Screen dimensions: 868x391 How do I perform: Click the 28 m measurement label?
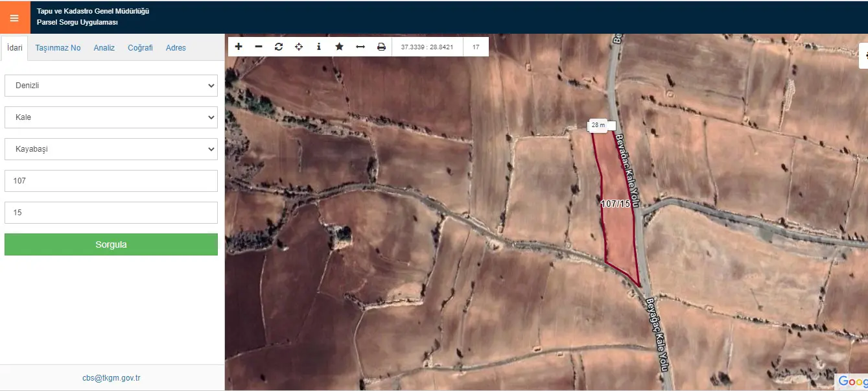click(598, 125)
